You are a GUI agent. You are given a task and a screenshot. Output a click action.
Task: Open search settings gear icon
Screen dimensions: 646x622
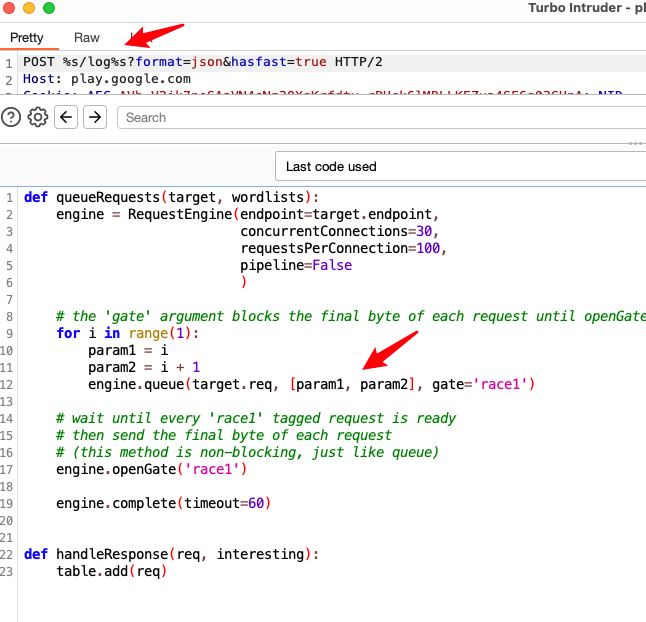[37, 117]
